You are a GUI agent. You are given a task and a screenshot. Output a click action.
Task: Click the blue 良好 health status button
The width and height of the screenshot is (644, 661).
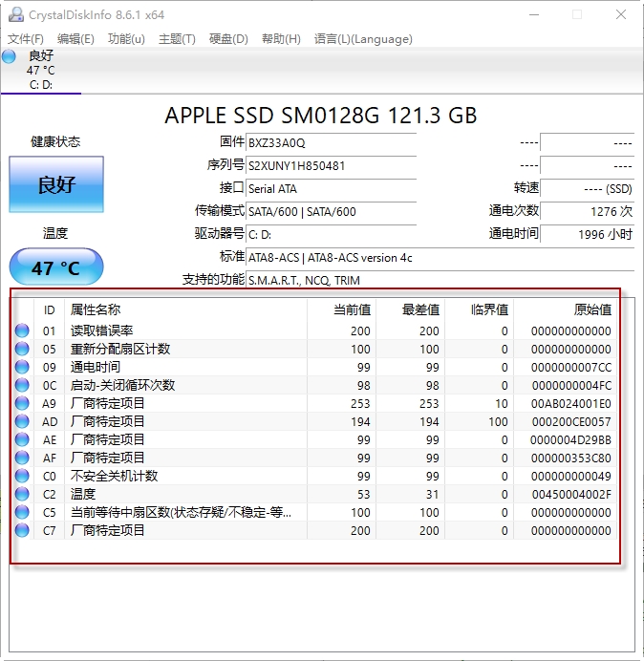pos(56,184)
